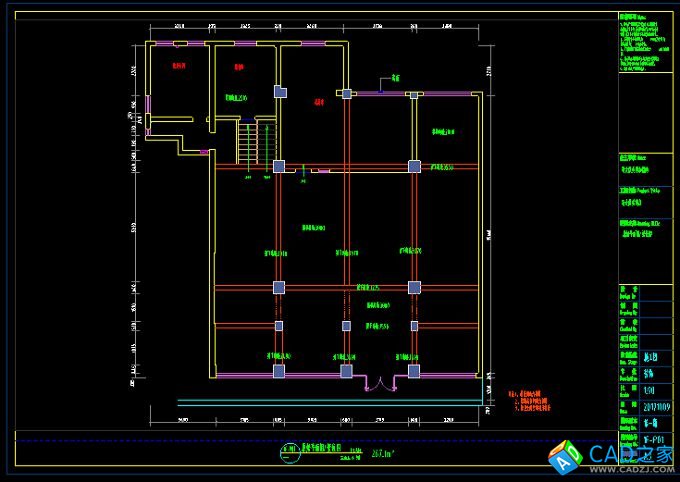Click the bottom-left column square on the front wall
This screenshot has width=680, height=482.
pos(279,372)
